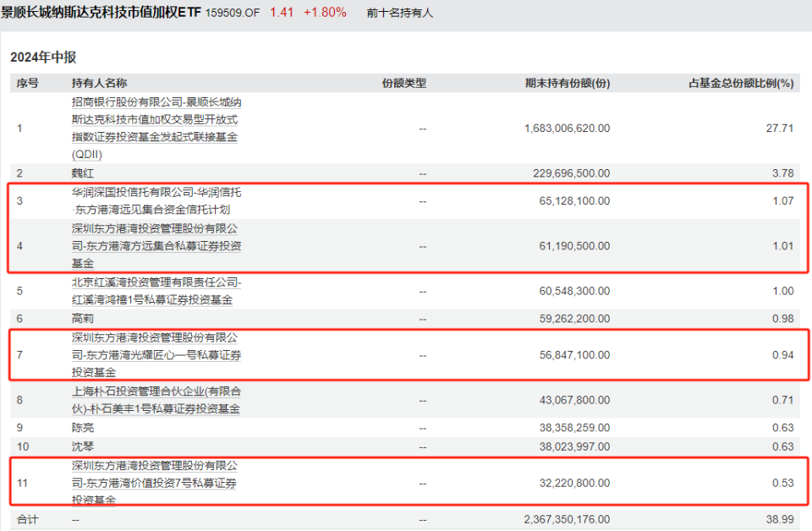Select the share amount 59,262,200.00
The height and width of the screenshot is (531, 812).
pyautogui.click(x=575, y=319)
